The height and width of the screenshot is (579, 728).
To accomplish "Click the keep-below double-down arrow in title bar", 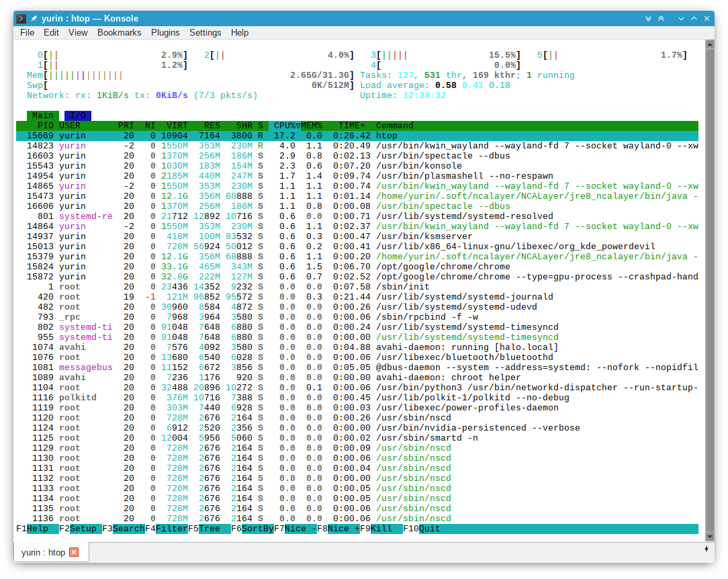I will click(x=648, y=18).
